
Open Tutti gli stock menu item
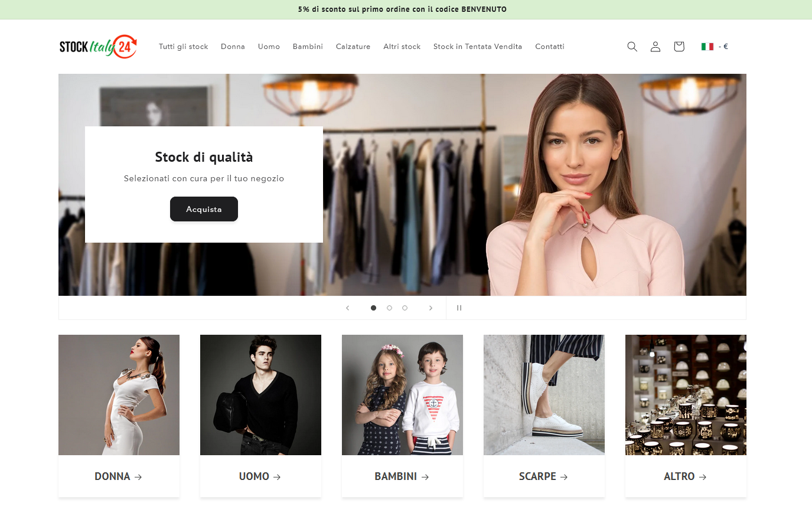(183, 47)
